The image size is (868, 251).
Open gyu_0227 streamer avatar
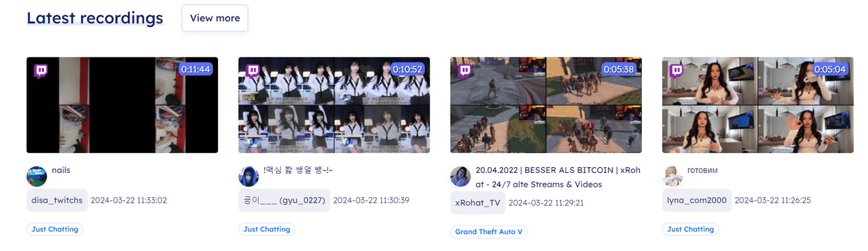coord(248,176)
